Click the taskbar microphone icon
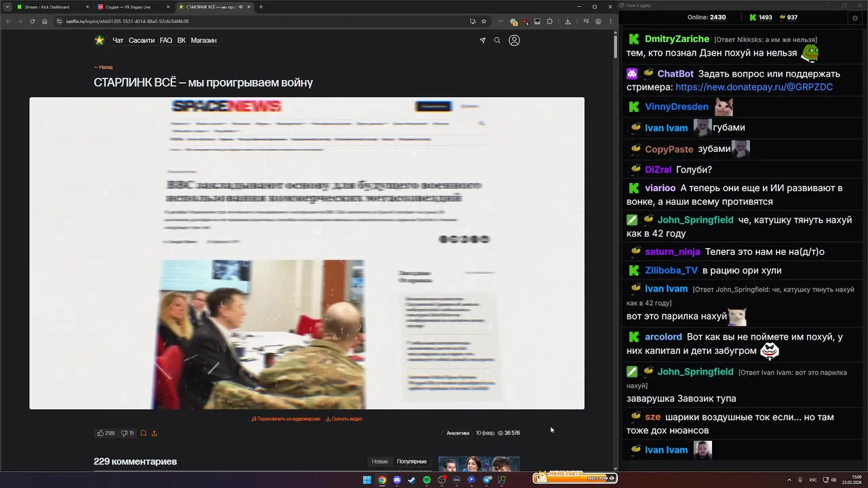Viewport: 868px width, 488px height. coord(801,480)
